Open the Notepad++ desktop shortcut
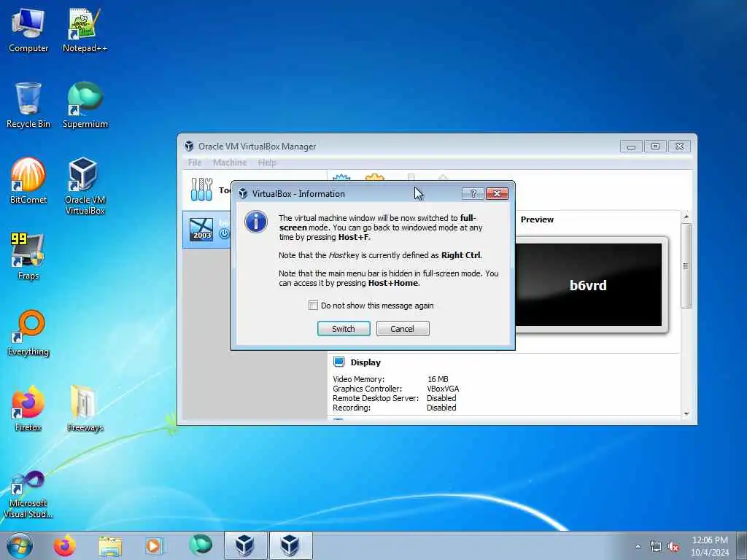 pos(85,31)
